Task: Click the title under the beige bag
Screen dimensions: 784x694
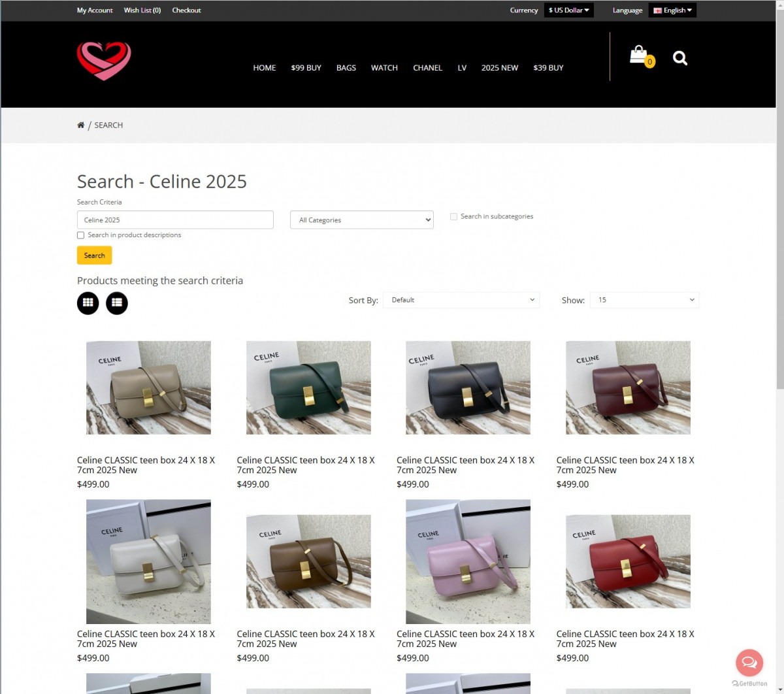Action: tap(146, 465)
